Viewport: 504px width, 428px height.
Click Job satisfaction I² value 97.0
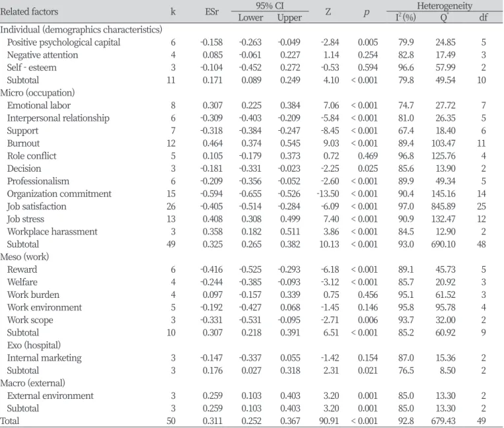coord(406,206)
